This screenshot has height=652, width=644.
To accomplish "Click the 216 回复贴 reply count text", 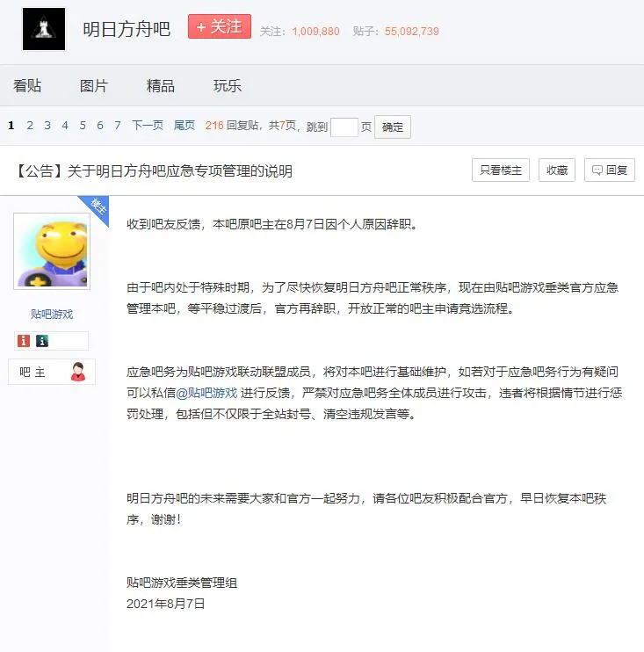I will click(x=232, y=126).
